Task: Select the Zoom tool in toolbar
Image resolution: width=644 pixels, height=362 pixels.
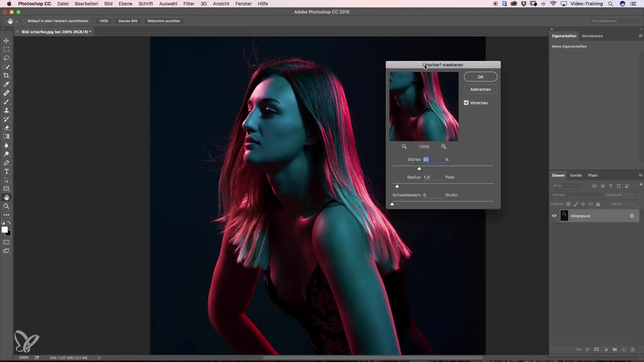Action: click(6, 206)
